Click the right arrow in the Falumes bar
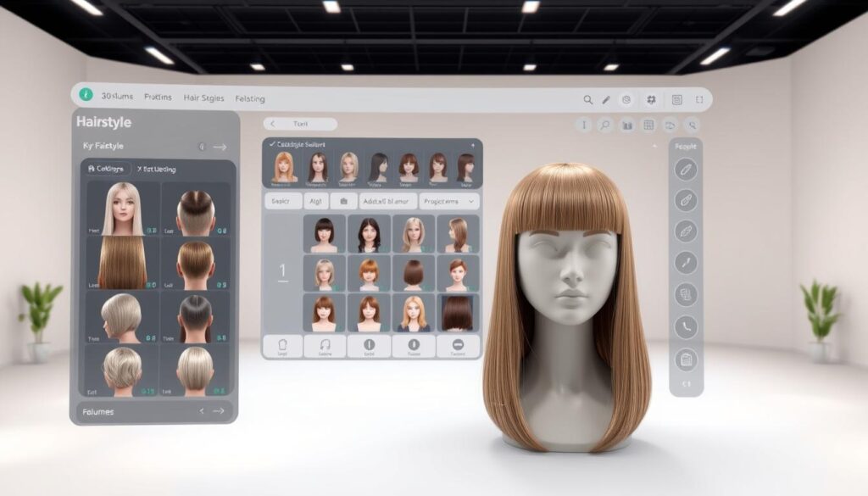Screen dimensions: 868x496 coord(219,410)
